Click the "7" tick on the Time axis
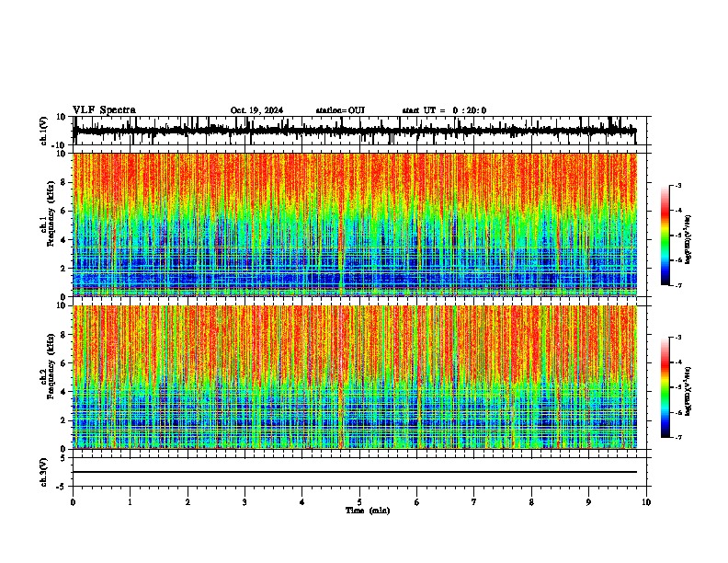Screen dimensions: 728x563 click(474, 502)
